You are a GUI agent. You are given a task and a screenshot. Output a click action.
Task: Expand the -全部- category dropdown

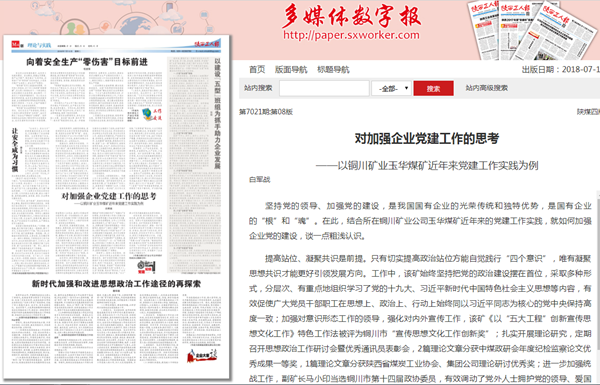click(391, 88)
